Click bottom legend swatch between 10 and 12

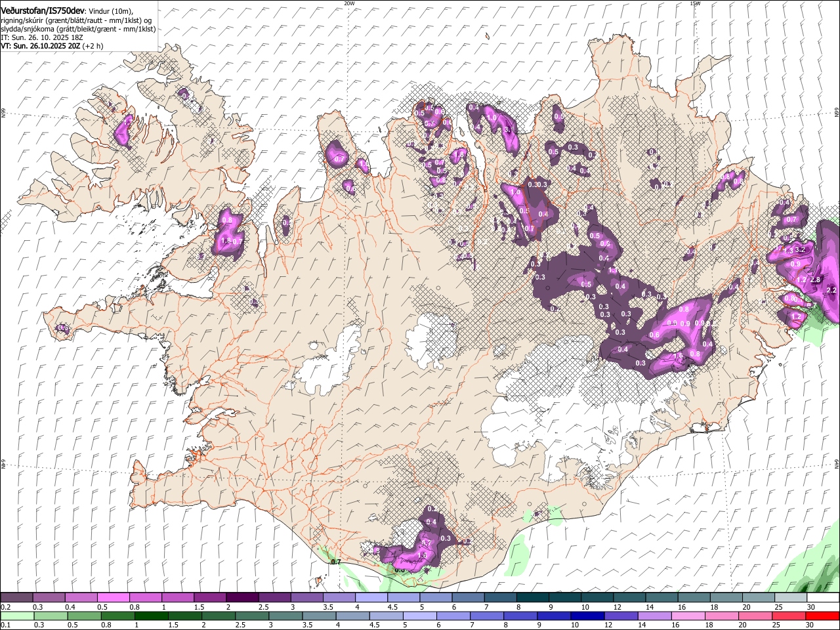coord(588,616)
